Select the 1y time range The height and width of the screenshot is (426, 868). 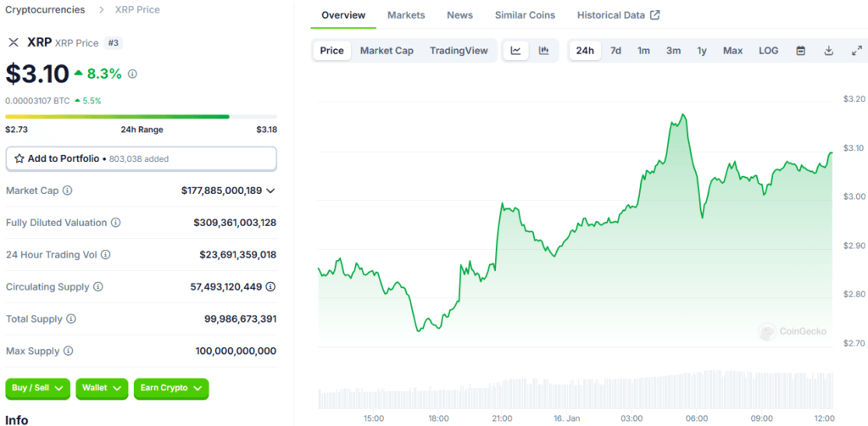[x=702, y=51]
